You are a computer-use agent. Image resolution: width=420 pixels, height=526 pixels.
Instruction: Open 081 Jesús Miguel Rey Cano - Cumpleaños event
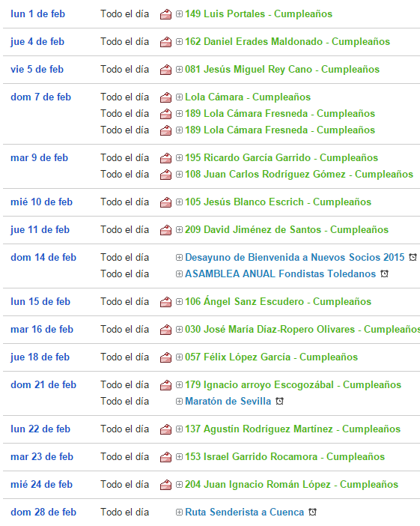282,70
